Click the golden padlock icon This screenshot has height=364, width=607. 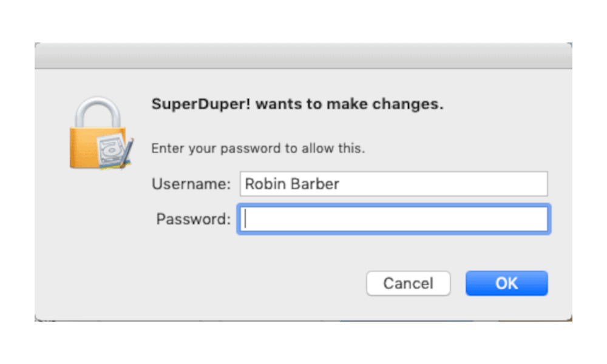(x=101, y=133)
